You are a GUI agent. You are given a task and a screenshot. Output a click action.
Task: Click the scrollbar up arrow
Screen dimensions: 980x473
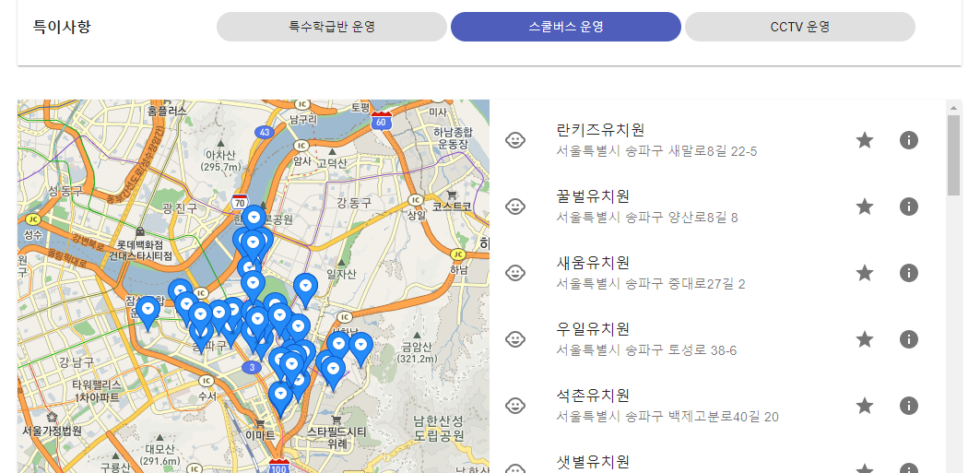tap(953, 108)
